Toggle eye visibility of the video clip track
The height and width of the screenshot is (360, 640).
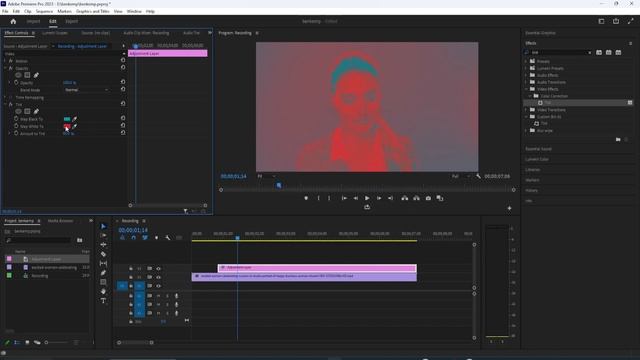pyautogui.click(x=158, y=277)
